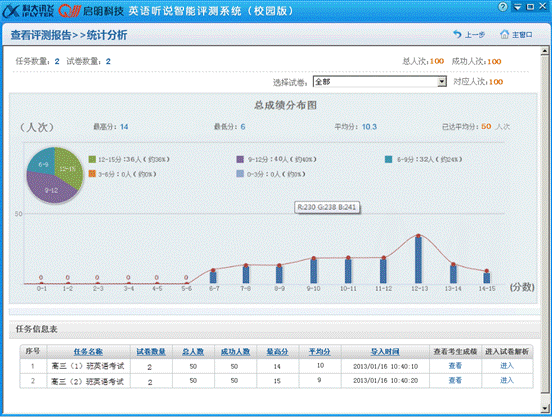552x417 pixels.
Task: Sort table by 任务名称 column header
Action: [88, 352]
